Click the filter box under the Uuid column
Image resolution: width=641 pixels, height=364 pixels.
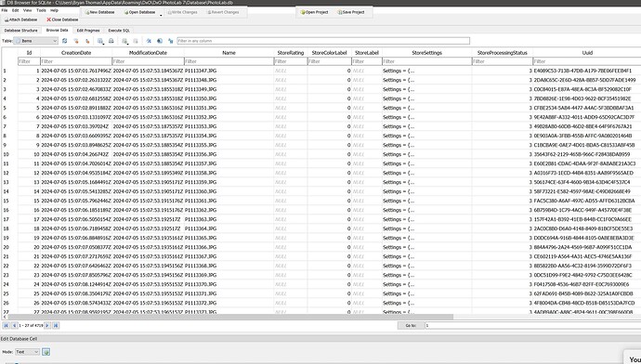click(587, 61)
